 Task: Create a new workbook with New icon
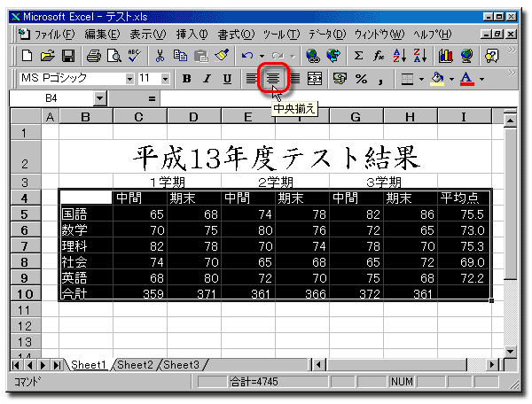pos(27,56)
